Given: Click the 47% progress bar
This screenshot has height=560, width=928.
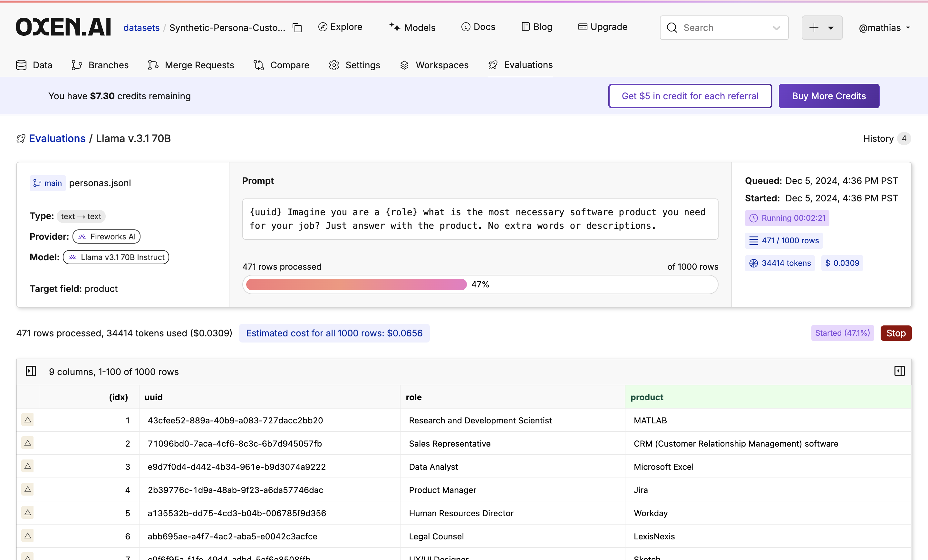Looking at the screenshot, I should 480,284.
